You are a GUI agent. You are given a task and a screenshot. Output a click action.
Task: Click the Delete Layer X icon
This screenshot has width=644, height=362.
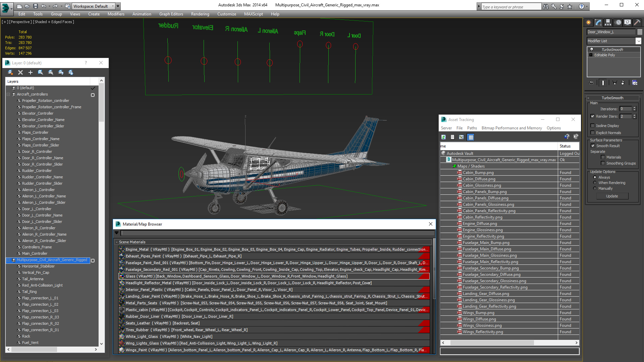point(20,72)
